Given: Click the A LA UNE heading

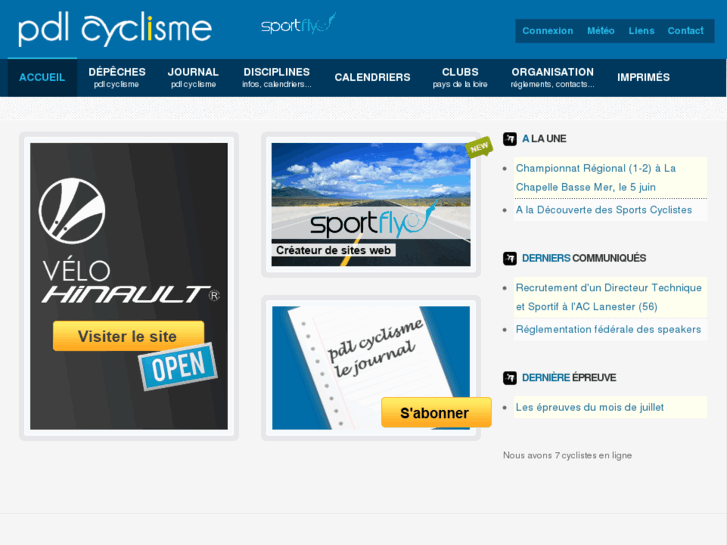Looking at the screenshot, I should pyautogui.click(x=544, y=139).
